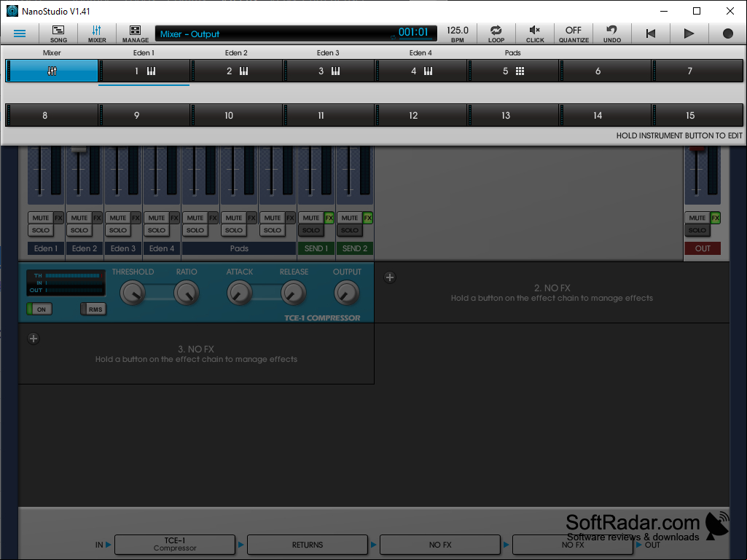The image size is (747, 560).
Task: Click the 125.0 BPM tempo display
Action: pos(458,33)
